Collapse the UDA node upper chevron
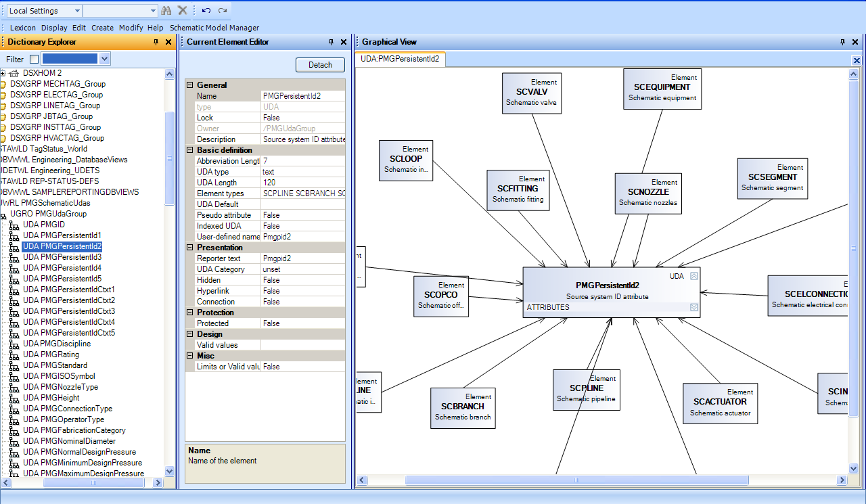Viewport: 866px width, 504px height. click(694, 276)
